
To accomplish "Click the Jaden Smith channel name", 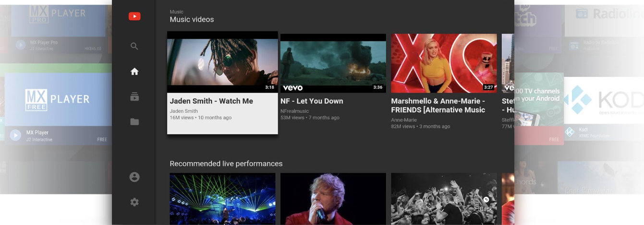I will pyautogui.click(x=183, y=111).
